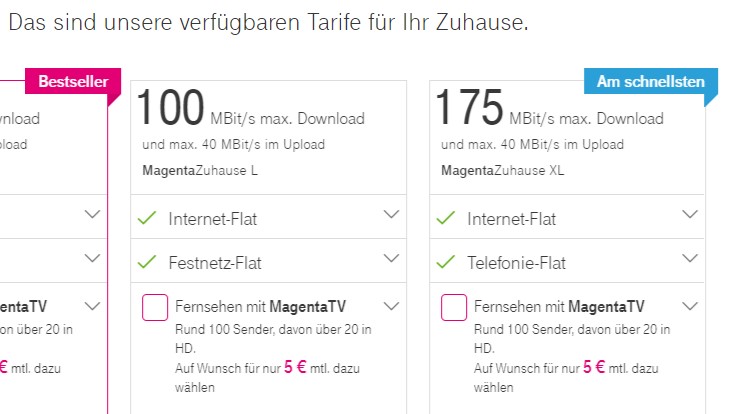Click the pink Bestseller badge
This screenshot has width=739, height=414.
coord(73,82)
